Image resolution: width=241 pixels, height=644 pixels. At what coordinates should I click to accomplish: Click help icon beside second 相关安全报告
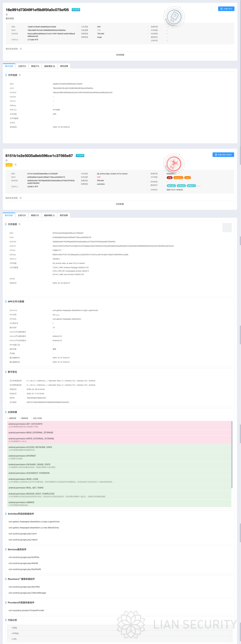coord(21,198)
